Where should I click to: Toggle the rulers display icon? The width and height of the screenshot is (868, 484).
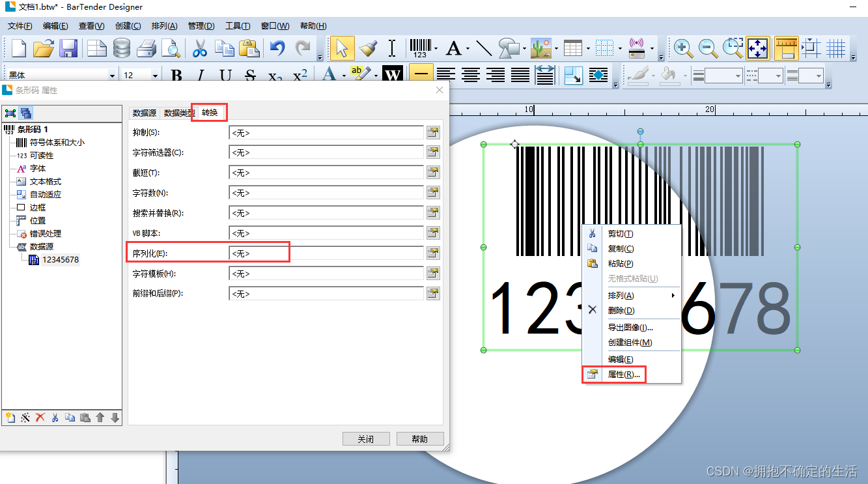787,48
